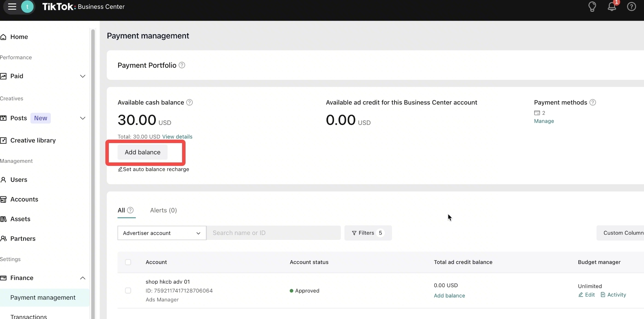Open the help question mark icon
Image resolution: width=644 pixels, height=319 pixels.
[x=631, y=7]
